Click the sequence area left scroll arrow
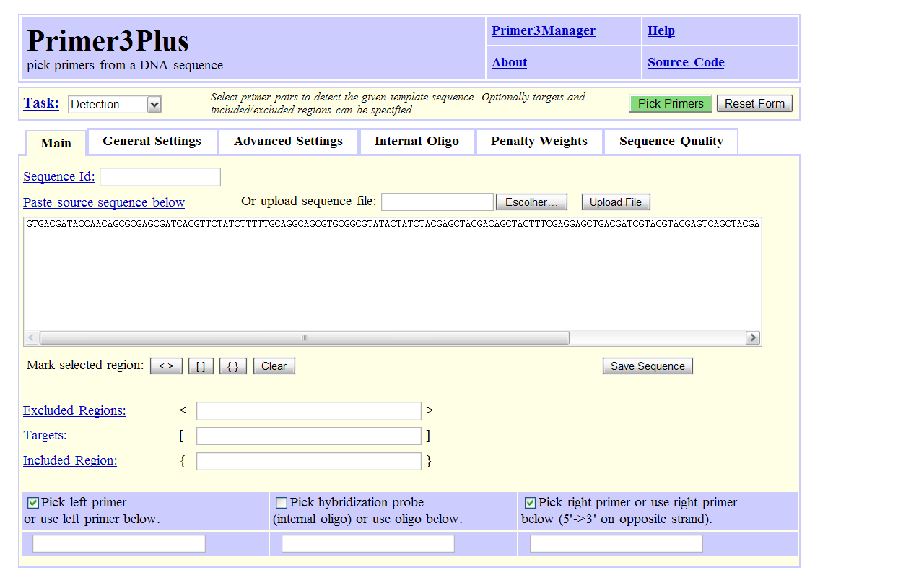The height and width of the screenshot is (578, 924). click(x=32, y=337)
